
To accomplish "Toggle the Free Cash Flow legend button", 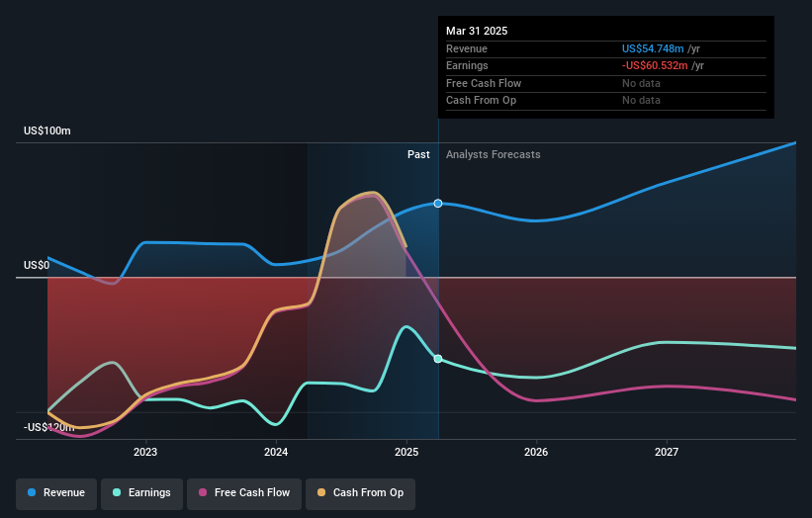I will click(244, 493).
